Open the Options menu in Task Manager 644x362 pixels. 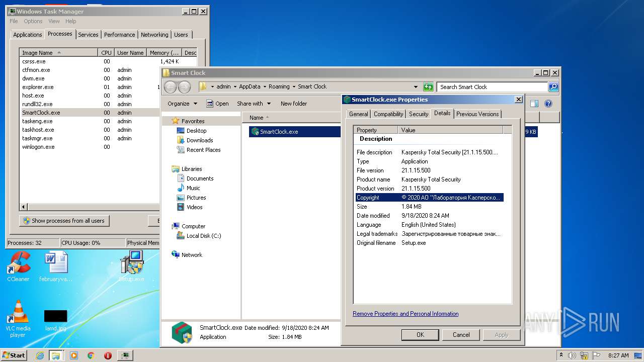tap(33, 21)
